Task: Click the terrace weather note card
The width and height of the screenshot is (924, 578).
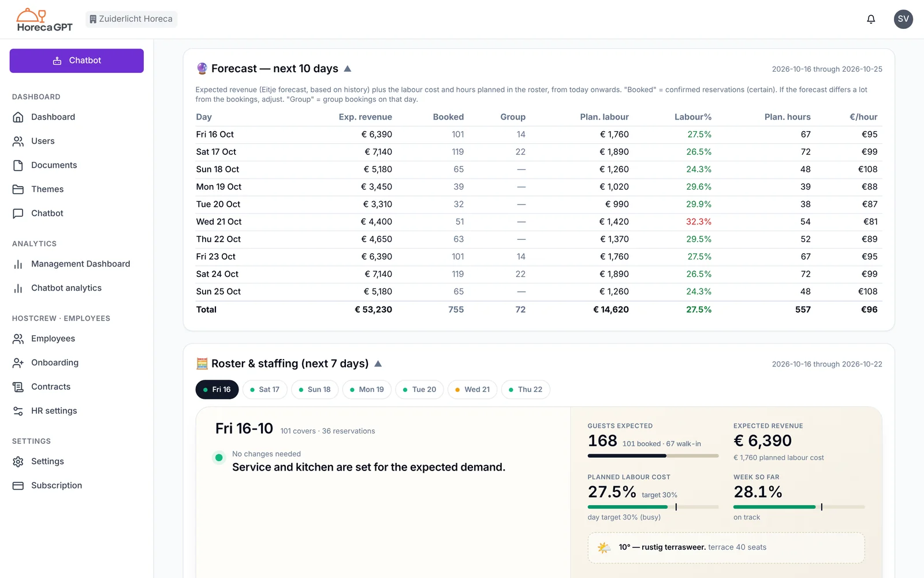Action: [x=726, y=547]
